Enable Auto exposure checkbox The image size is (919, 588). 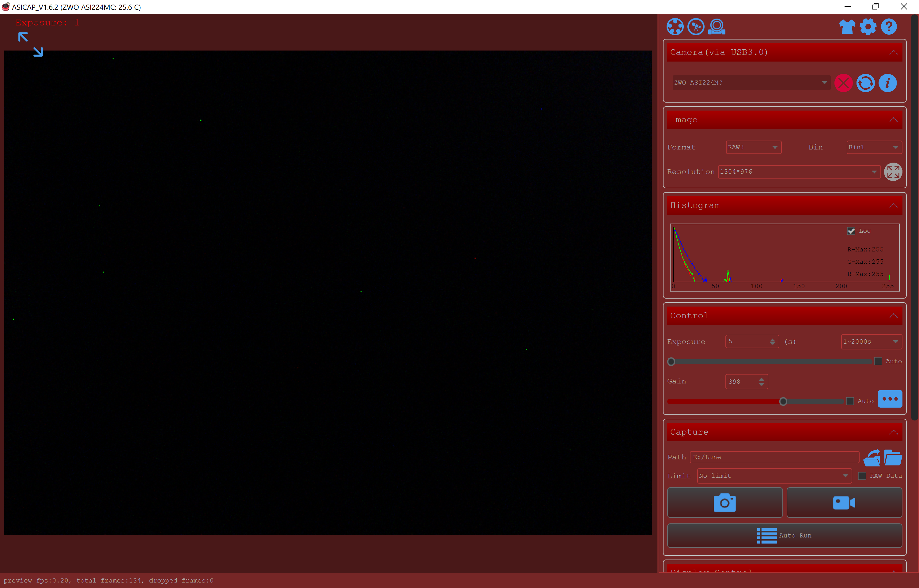click(x=878, y=361)
